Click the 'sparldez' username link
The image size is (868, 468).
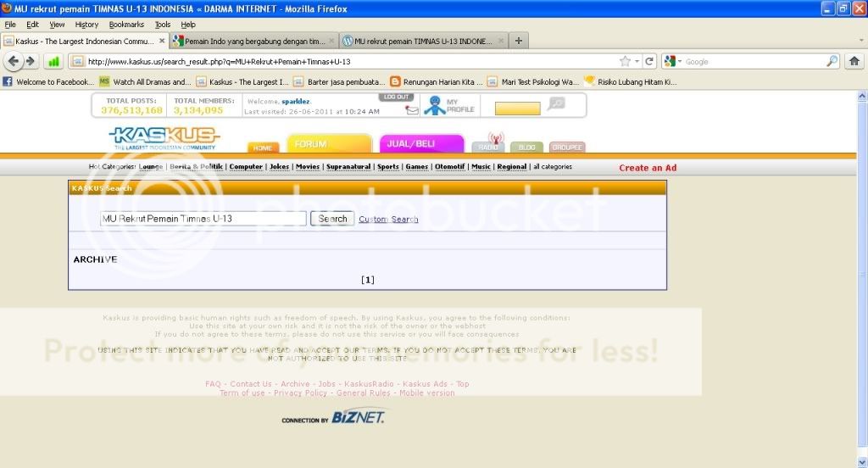click(x=296, y=102)
